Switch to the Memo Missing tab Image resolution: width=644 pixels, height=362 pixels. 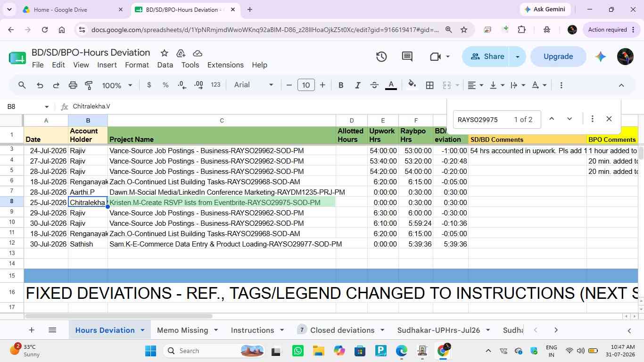tap(182, 330)
